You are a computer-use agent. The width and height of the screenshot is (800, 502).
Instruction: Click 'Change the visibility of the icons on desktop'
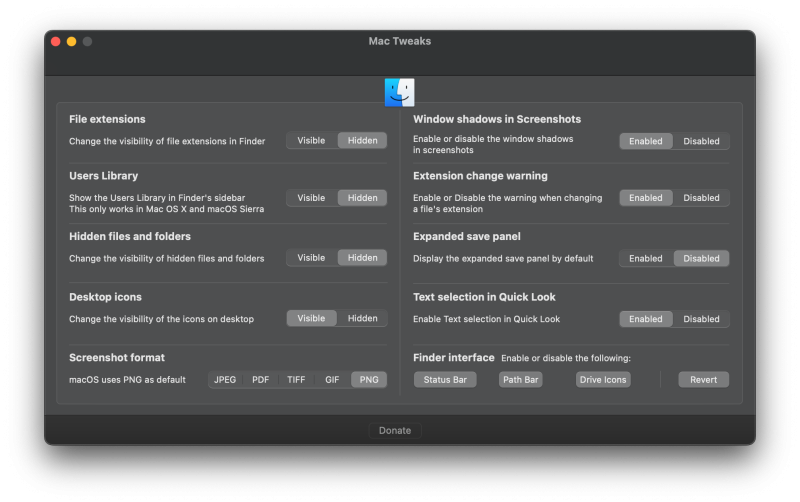[161, 319]
